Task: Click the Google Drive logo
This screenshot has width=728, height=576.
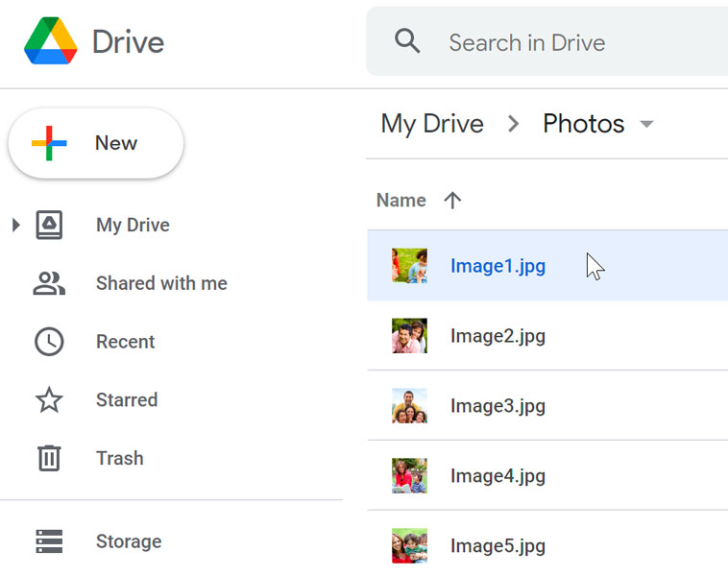Action: tap(50, 41)
